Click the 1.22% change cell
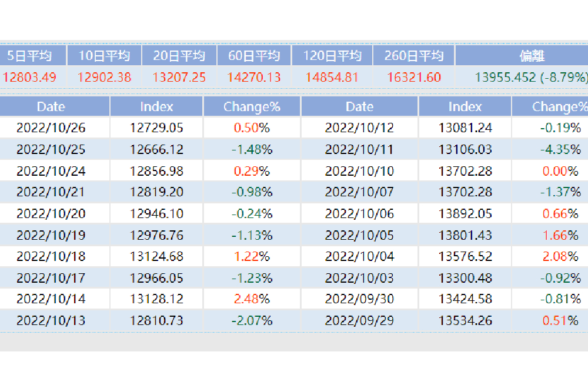588x392 pixels. 252,256
